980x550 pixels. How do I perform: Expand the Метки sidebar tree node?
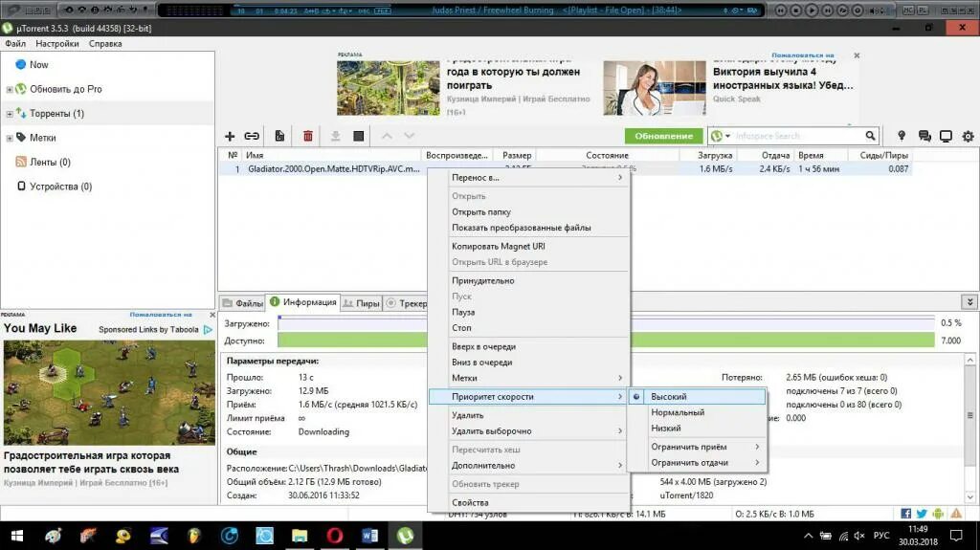point(10,138)
